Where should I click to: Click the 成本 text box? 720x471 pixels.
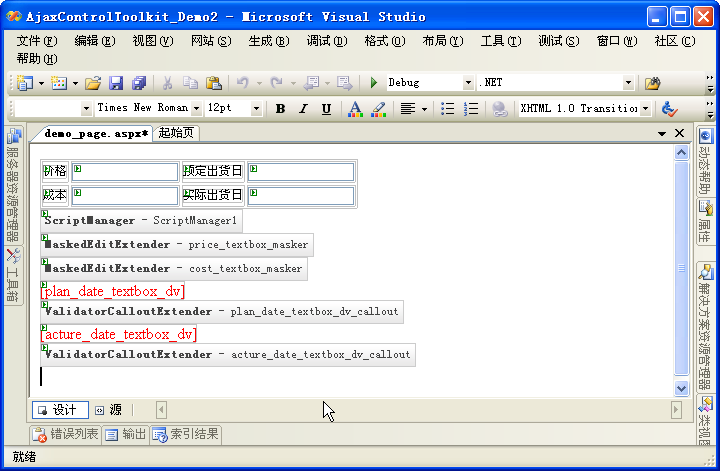pos(125,196)
